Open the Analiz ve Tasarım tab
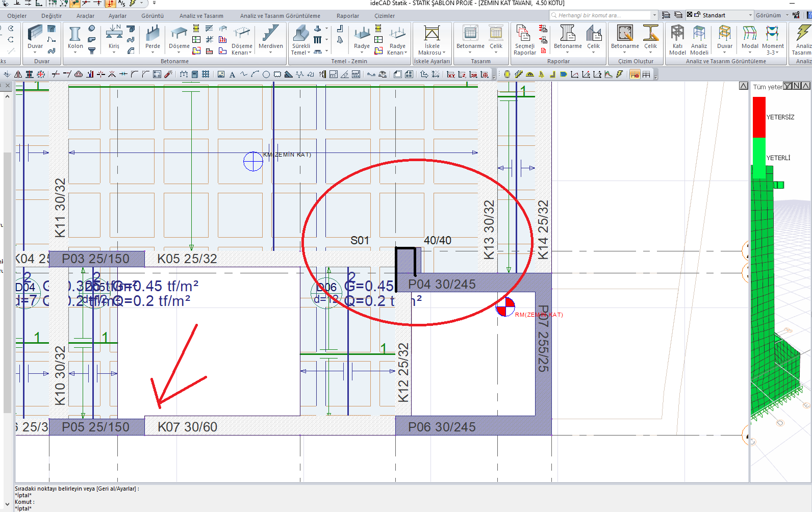The width and height of the screenshot is (812, 512). tap(201, 16)
